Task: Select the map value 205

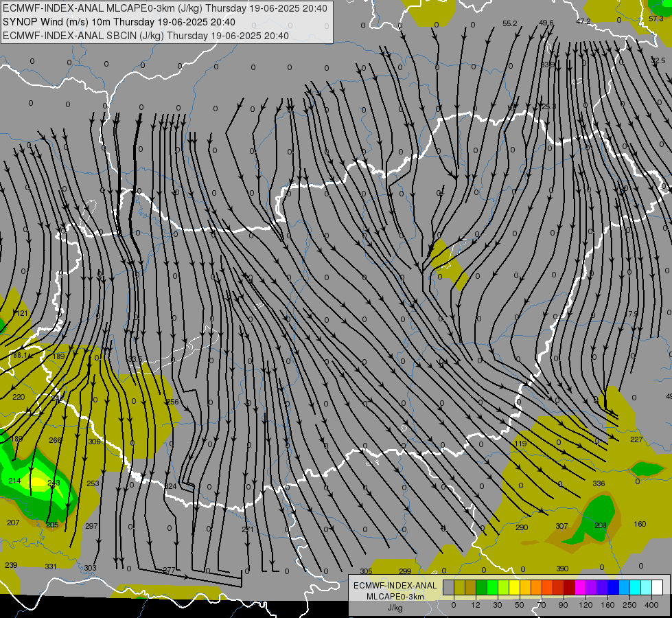Action: point(52,525)
